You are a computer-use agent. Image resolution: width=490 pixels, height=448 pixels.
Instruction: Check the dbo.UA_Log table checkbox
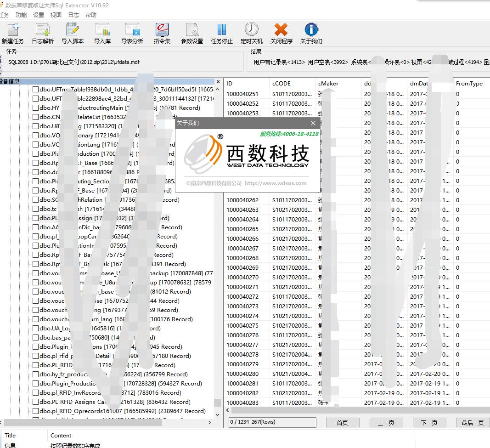(x=36, y=328)
